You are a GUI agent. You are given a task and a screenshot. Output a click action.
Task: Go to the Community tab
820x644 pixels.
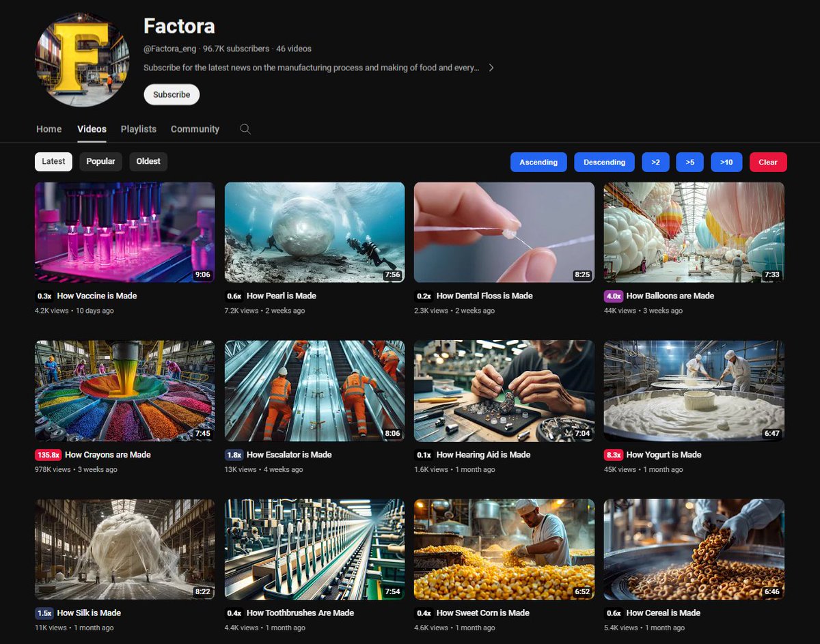click(x=195, y=129)
